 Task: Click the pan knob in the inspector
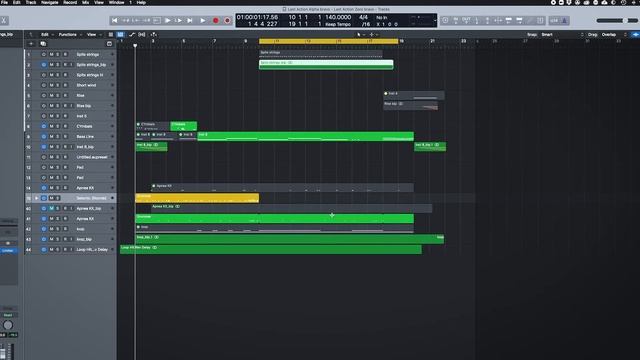[x=8, y=325]
